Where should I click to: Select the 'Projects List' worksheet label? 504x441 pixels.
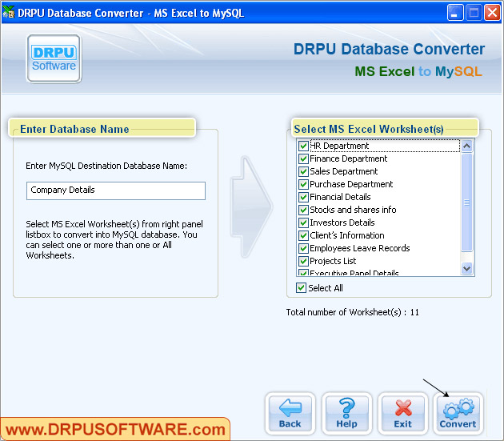333,261
